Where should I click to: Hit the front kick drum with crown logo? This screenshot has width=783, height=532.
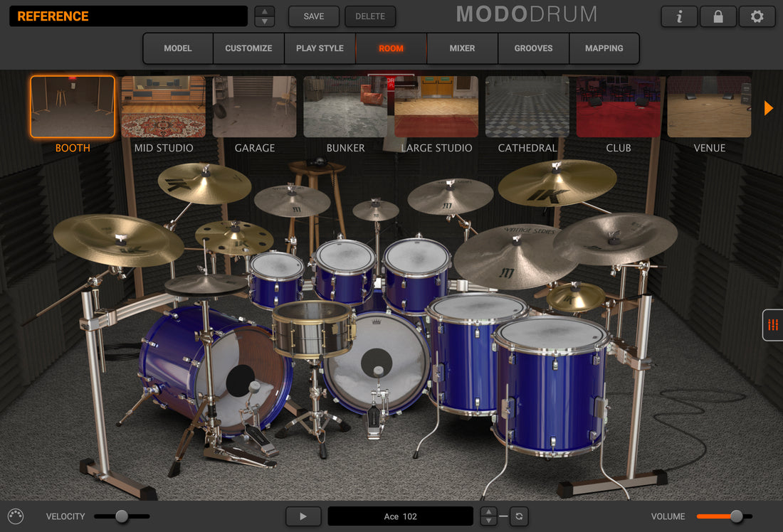pyautogui.click(x=377, y=363)
